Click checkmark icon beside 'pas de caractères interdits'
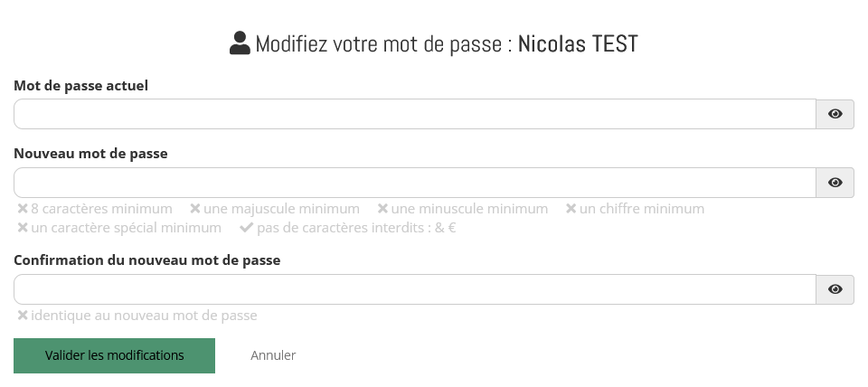This screenshot has width=868, height=387. point(246,228)
